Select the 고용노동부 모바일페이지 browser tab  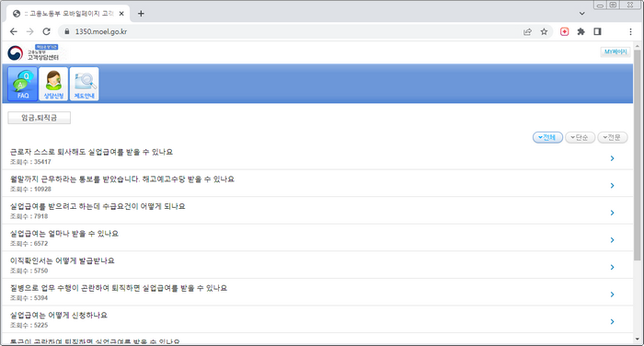(x=68, y=14)
